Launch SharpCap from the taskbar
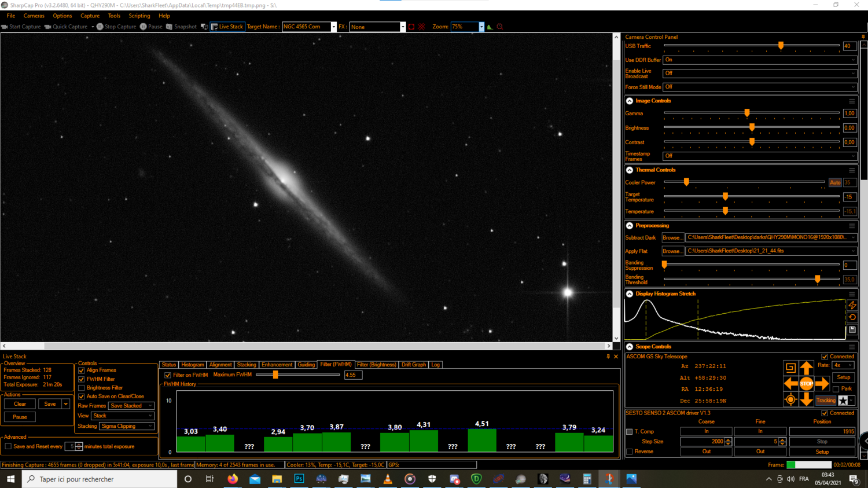Screen dimensions: 868x488 click(609, 479)
